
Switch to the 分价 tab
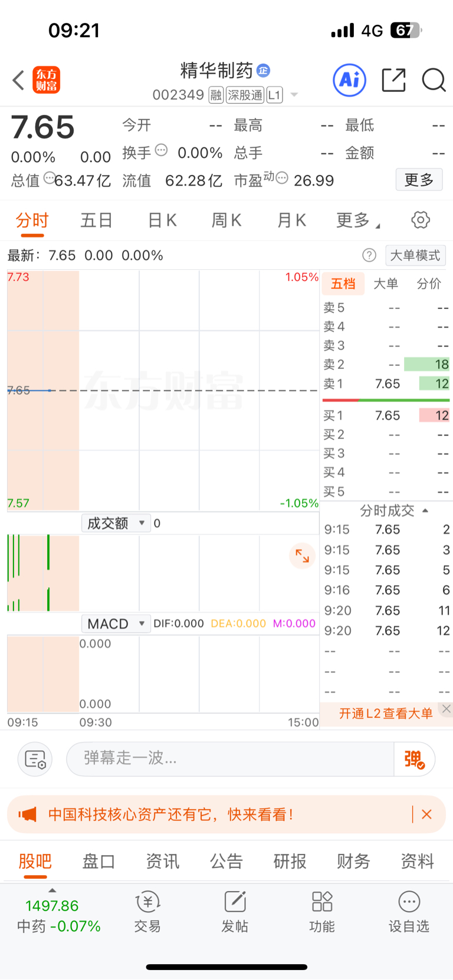tap(429, 284)
